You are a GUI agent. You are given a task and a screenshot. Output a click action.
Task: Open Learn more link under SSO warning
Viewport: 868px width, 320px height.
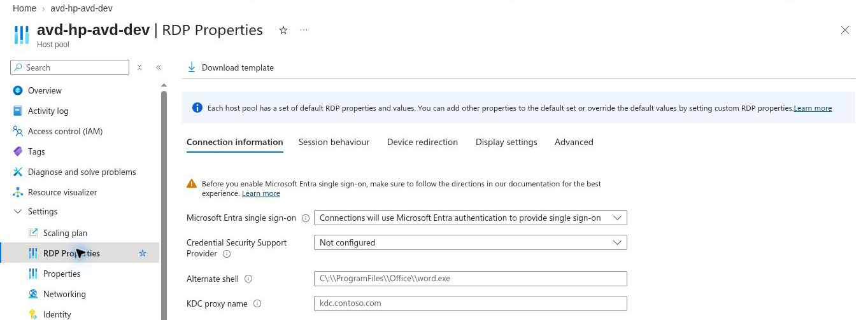pyautogui.click(x=261, y=193)
